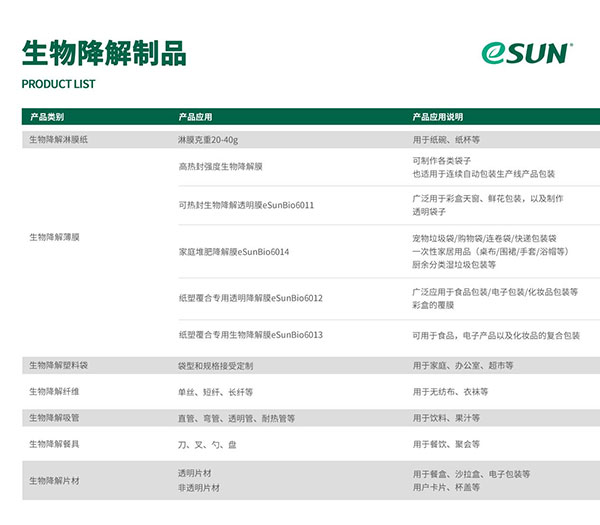Click the 生物降解塑料袋 category cell
600x525 pixels.
[x=59, y=365]
